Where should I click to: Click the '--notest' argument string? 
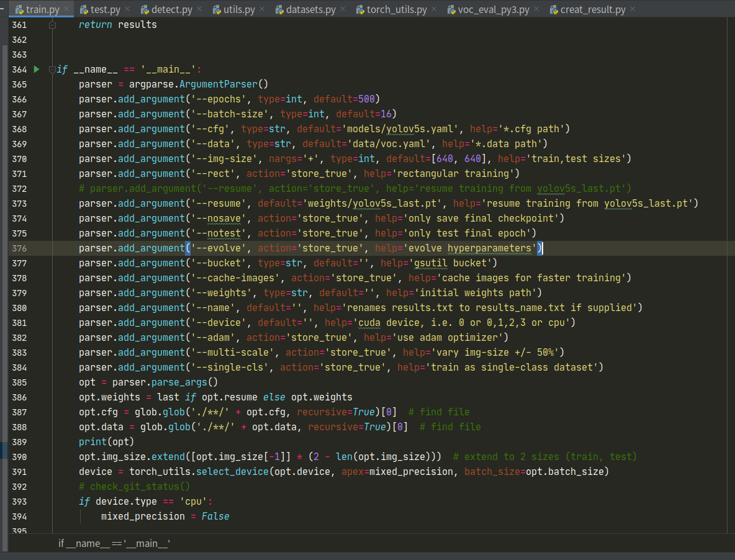(x=219, y=233)
